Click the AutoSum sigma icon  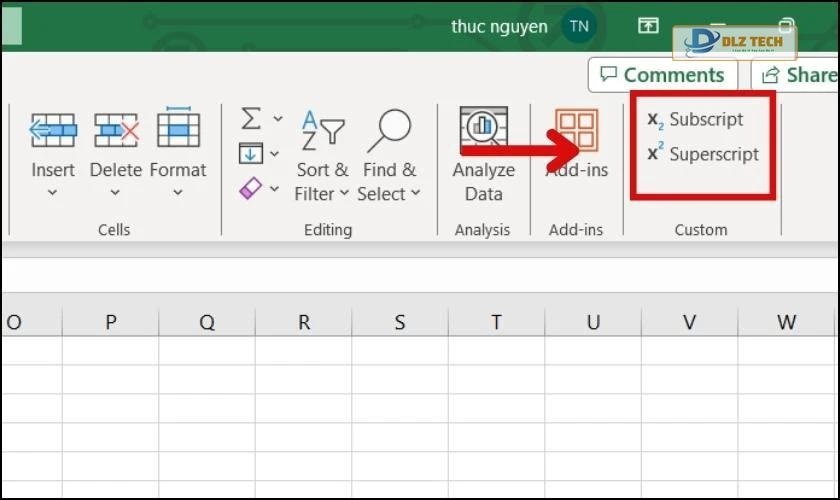tap(251, 119)
